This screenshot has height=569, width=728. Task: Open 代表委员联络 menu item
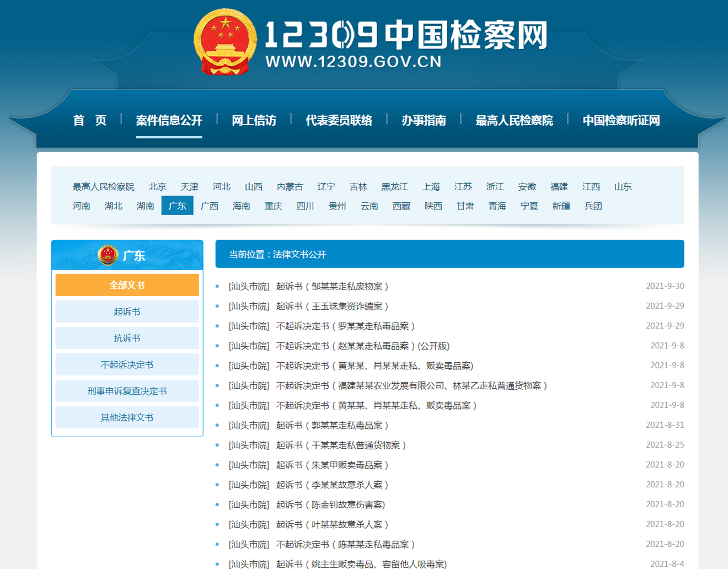point(339,120)
